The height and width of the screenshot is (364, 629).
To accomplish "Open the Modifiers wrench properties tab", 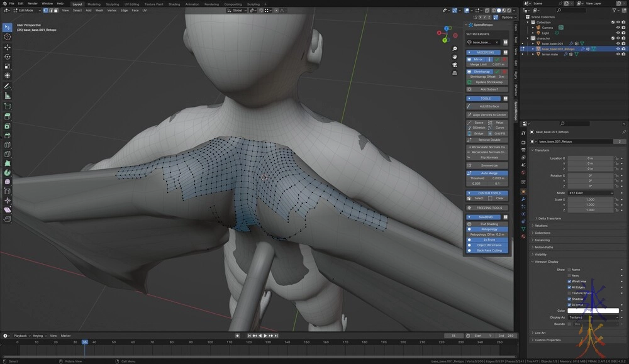I will click(523, 198).
